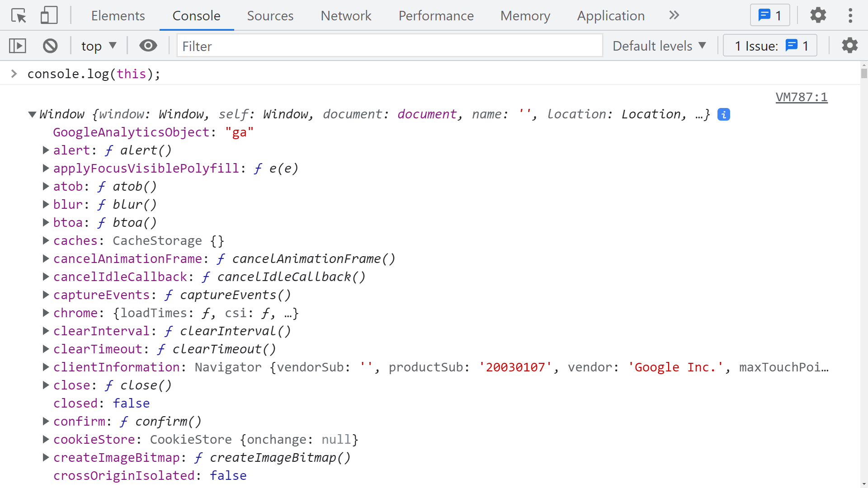Clear the console with the ban icon
Image resolution: width=868 pixels, height=488 pixels.
(x=50, y=46)
